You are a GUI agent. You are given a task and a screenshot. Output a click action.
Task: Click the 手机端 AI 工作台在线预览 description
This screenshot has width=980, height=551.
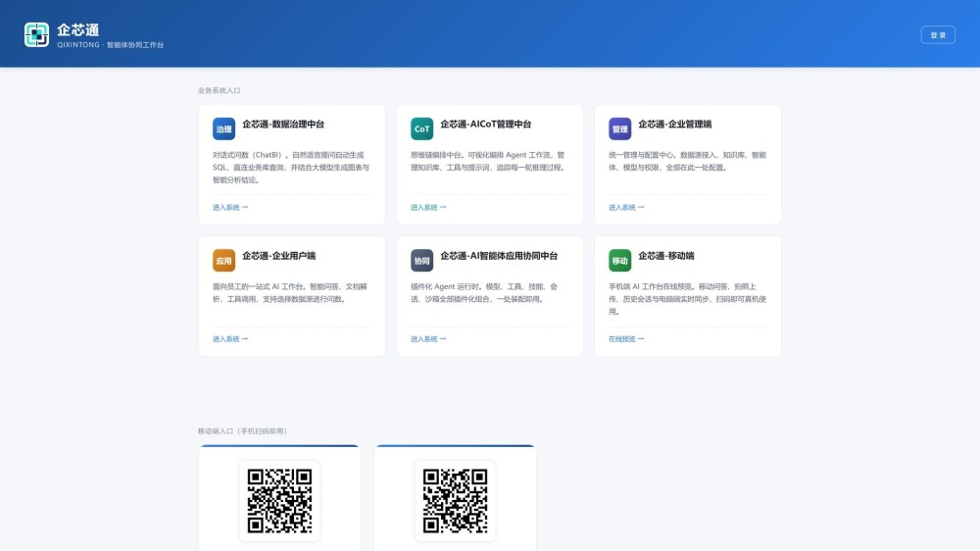point(687,299)
